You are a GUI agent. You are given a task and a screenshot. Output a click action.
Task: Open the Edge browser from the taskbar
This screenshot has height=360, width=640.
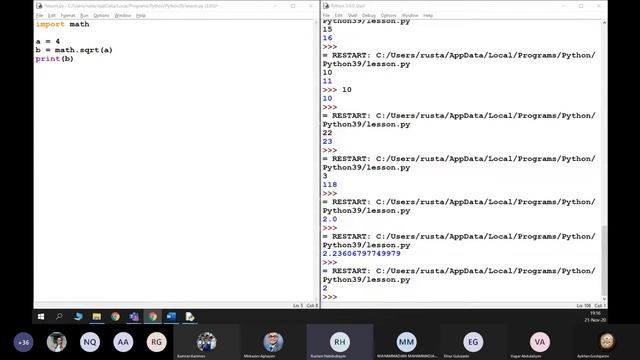(x=78, y=317)
